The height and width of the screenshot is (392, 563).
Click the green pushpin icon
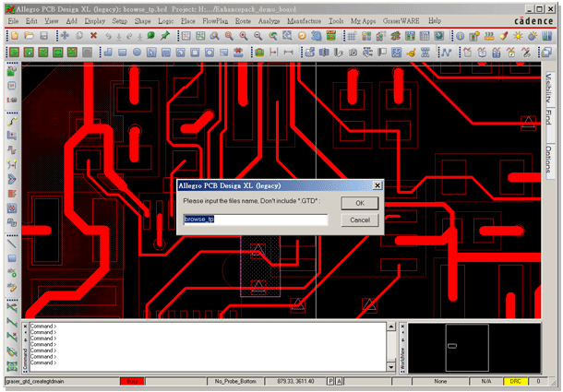click(x=165, y=36)
